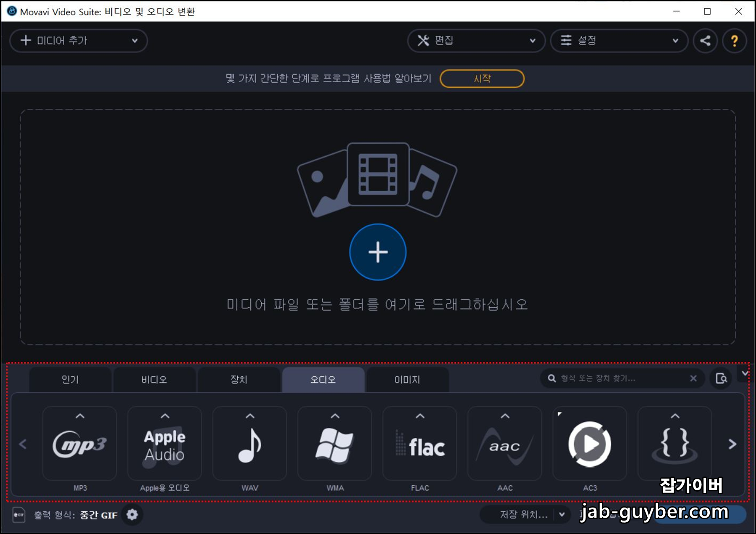This screenshot has height=534, width=756.
Task: Click the media drop zone text
Action: pyautogui.click(x=377, y=304)
